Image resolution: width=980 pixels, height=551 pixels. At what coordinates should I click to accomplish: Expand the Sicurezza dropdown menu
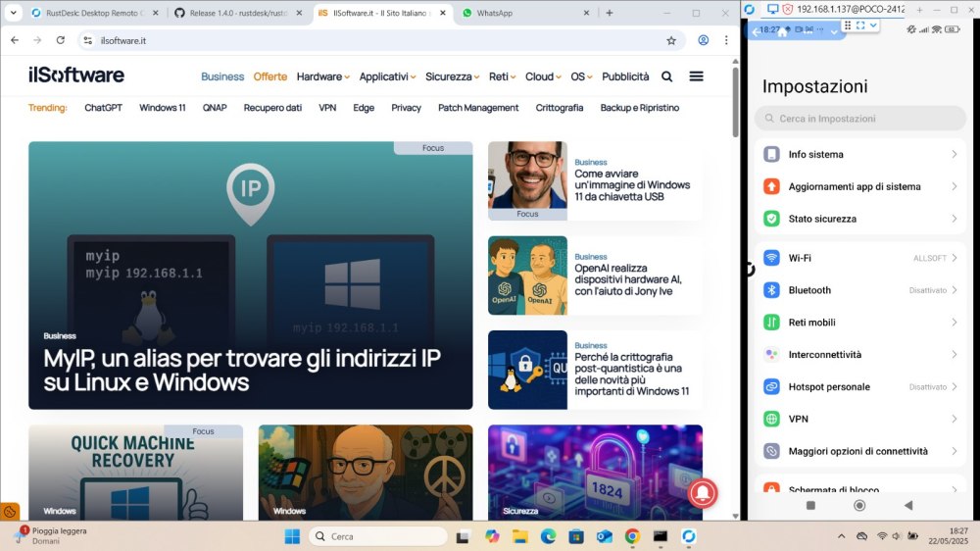(453, 76)
